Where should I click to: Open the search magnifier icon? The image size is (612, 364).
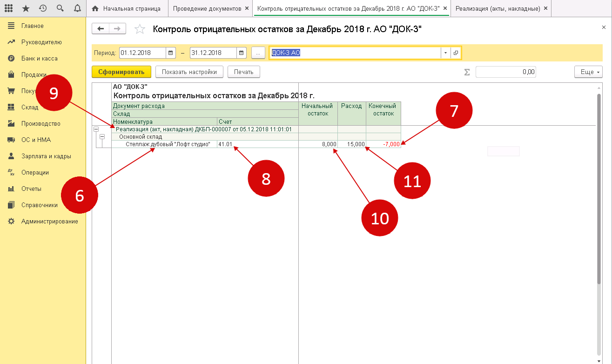tap(60, 8)
